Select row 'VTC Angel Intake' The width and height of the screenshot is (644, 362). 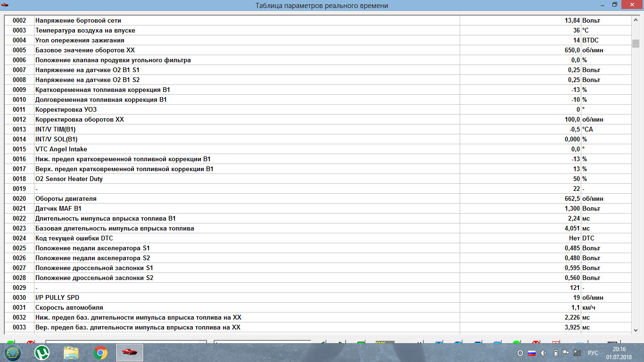(x=318, y=149)
